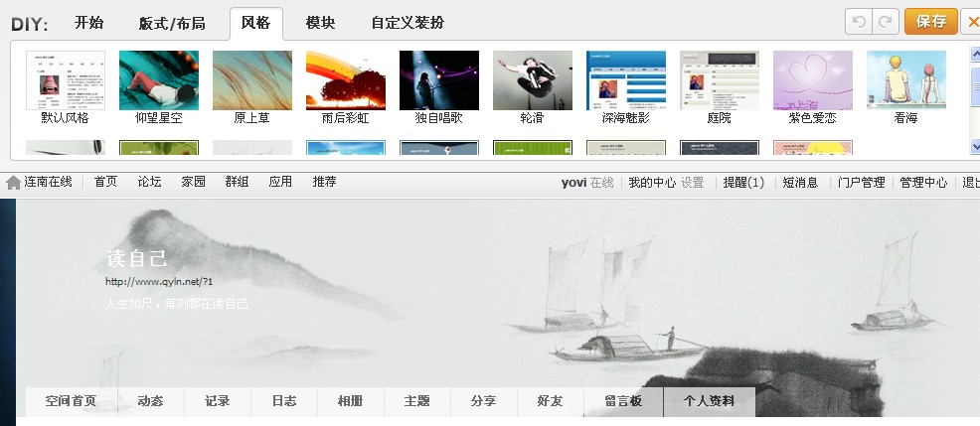The height and width of the screenshot is (426, 980).
Task: Open 门户管理 link
Action: (x=862, y=183)
